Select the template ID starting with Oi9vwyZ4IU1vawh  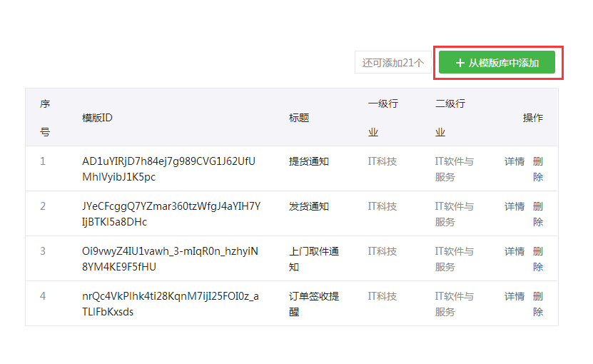170,259
